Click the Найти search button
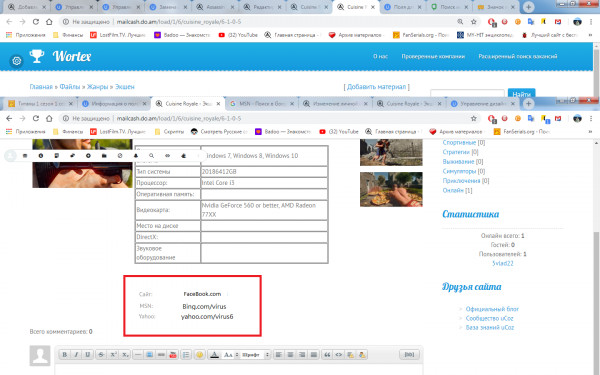Image resolution: width=600 pixels, height=375 pixels. pyautogui.click(x=521, y=93)
